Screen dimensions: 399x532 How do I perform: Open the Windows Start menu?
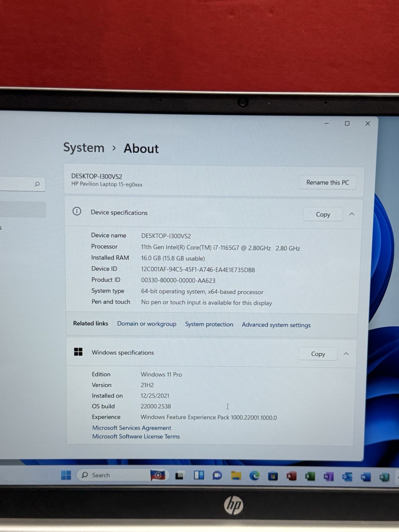(66, 475)
